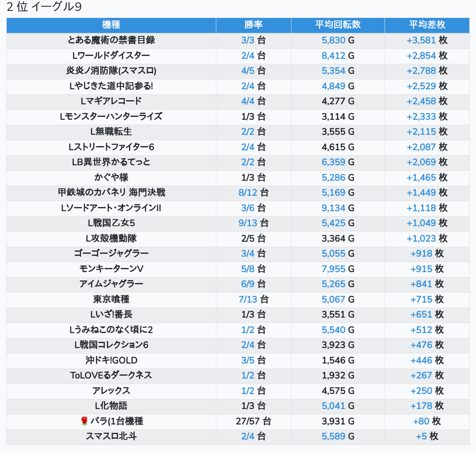Image resolution: width=476 pixels, height=452 pixels.
Task: Click the 8,412 G spin count
Action: click(x=338, y=56)
